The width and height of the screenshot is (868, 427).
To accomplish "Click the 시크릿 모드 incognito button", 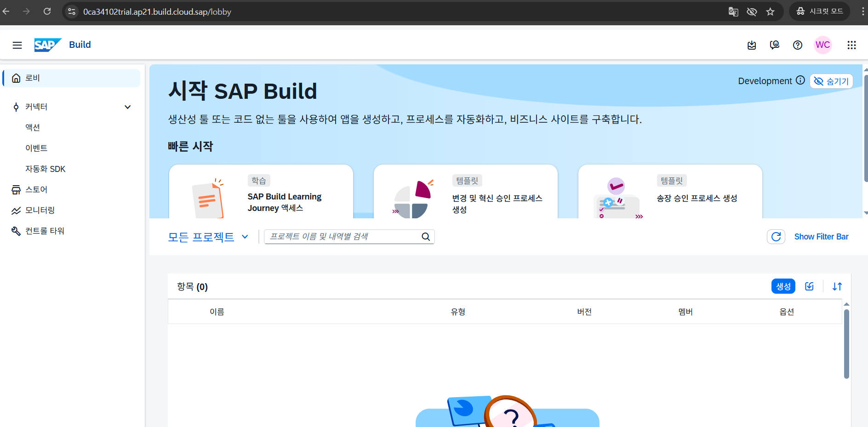I will [820, 11].
